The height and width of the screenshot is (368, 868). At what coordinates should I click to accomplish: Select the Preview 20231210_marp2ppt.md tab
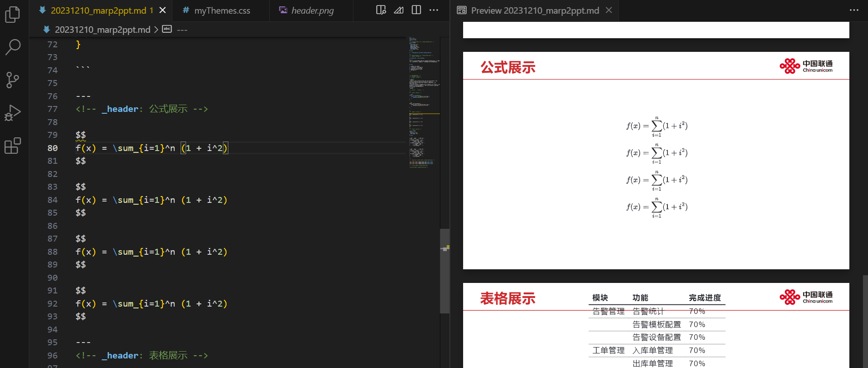pyautogui.click(x=535, y=10)
